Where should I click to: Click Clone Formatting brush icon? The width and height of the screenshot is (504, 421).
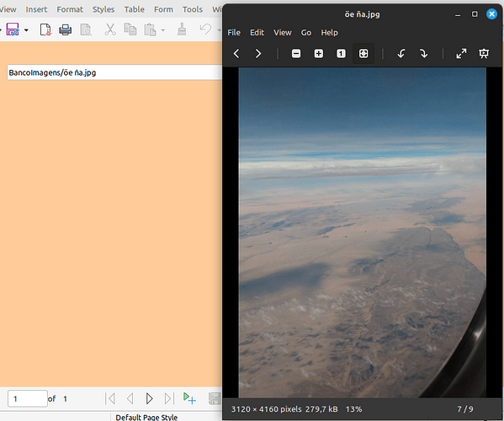(x=182, y=29)
